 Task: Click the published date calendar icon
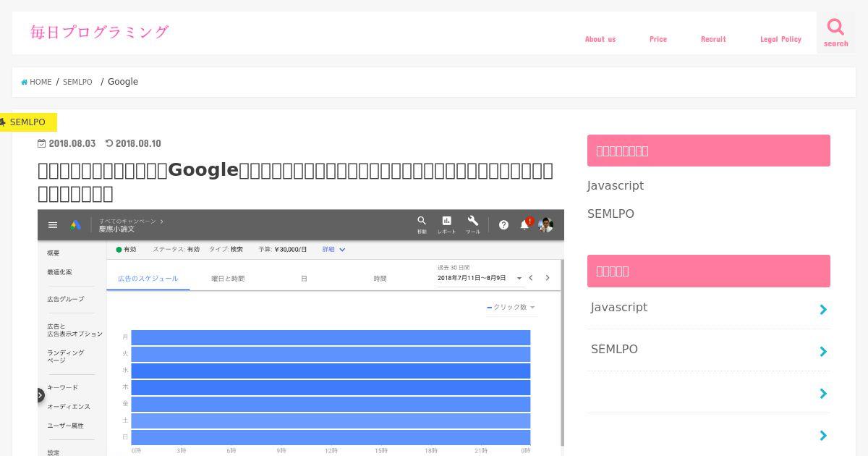coord(41,143)
